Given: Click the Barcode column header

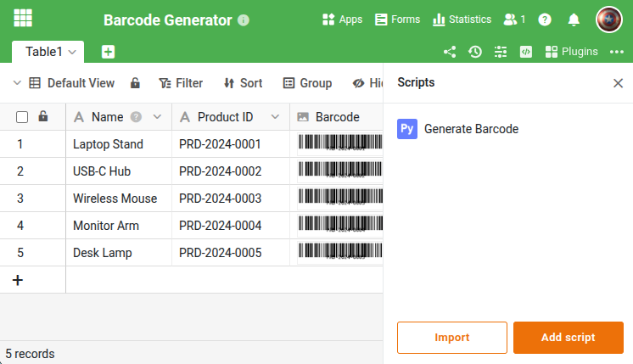Looking at the screenshot, I should [337, 117].
